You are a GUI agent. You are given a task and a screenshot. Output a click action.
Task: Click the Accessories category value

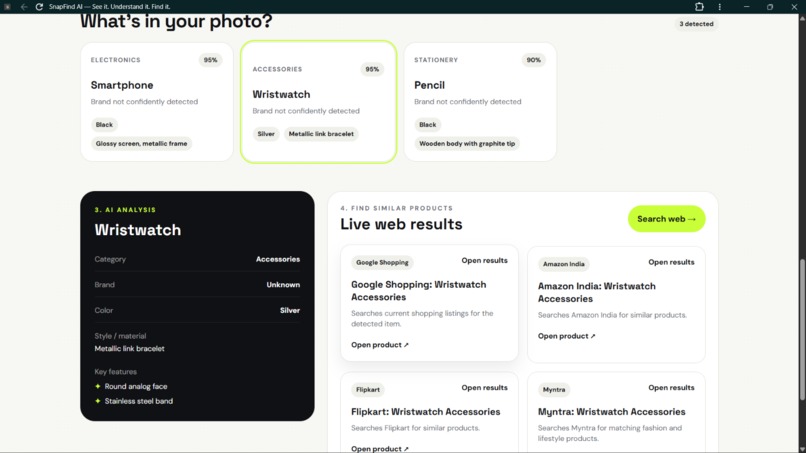278,259
